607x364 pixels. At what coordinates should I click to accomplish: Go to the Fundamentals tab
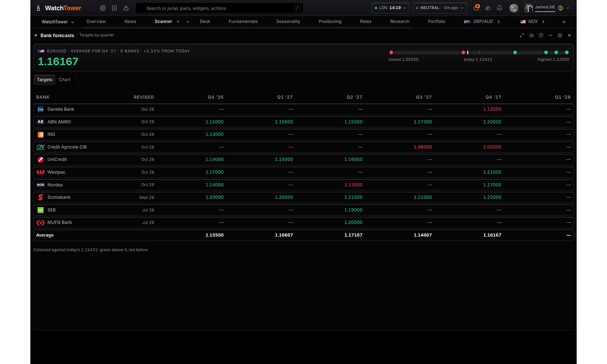tap(243, 21)
